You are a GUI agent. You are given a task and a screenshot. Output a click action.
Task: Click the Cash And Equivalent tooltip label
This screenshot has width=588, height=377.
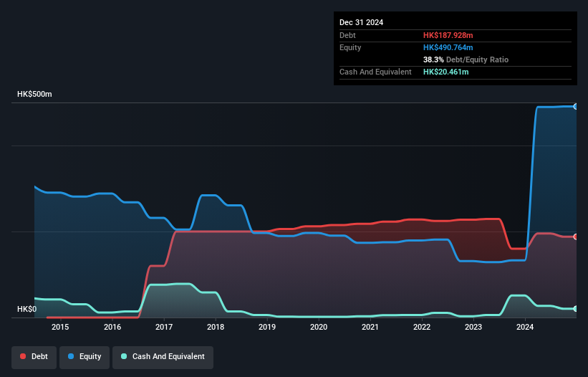coord(375,72)
